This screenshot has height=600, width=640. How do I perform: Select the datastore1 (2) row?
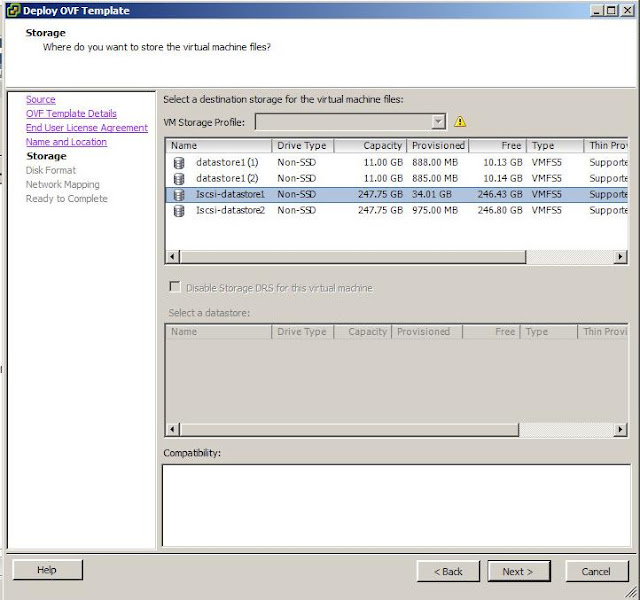[x=397, y=179]
